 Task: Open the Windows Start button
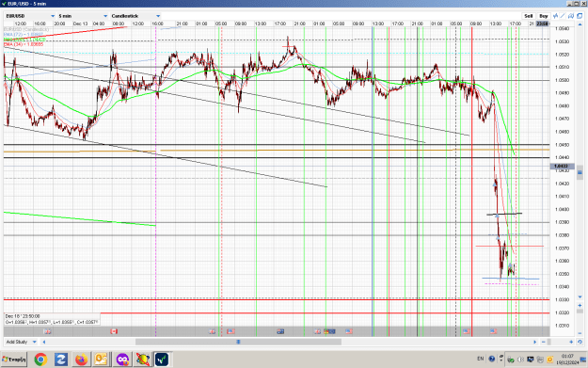tap(14, 360)
